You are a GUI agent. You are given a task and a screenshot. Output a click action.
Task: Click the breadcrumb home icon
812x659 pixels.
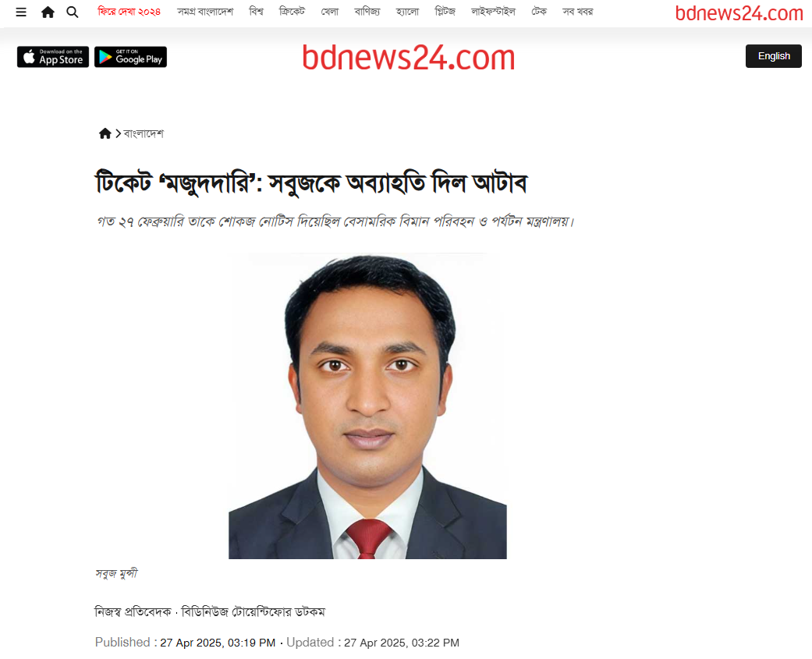click(105, 133)
